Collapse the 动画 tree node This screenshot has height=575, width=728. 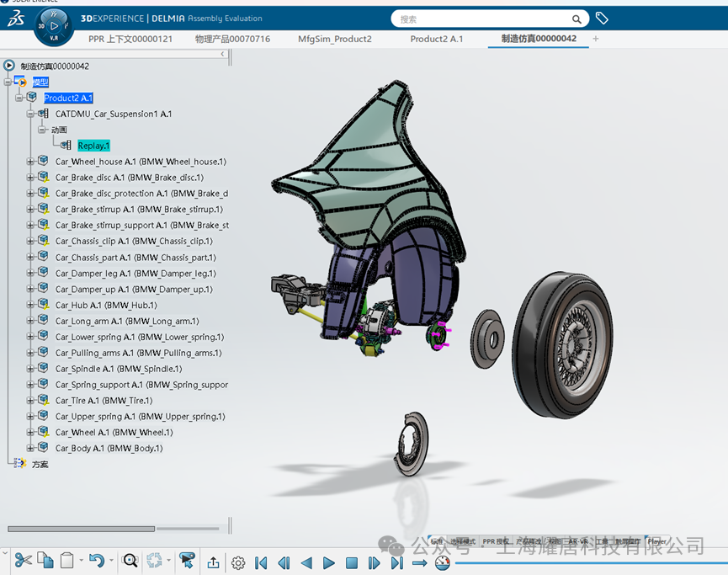pyautogui.click(x=41, y=130)
